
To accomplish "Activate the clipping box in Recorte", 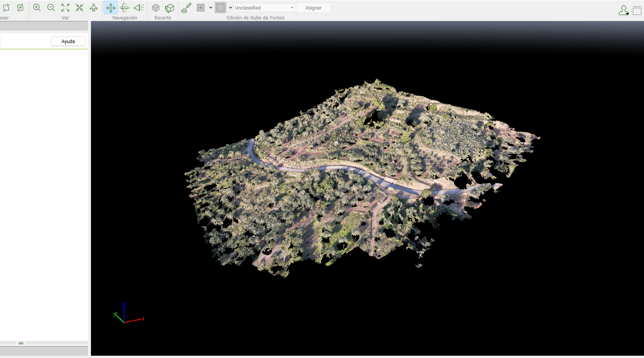I will (x=156, y=8).
